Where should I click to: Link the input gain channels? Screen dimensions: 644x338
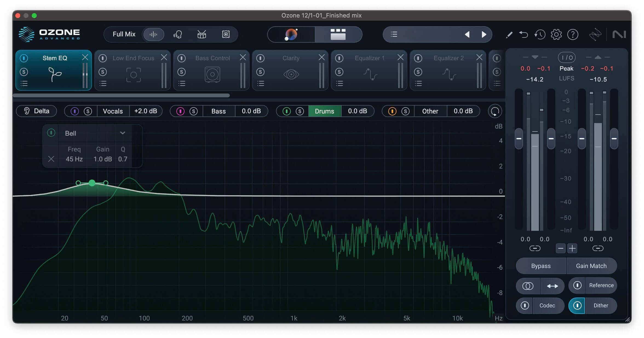[x=535, y=248]
